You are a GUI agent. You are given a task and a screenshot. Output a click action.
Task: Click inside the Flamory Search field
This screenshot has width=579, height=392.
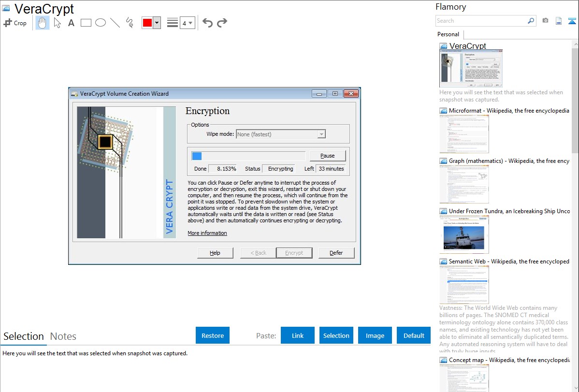pyautogui.click(x=481, y=21)
